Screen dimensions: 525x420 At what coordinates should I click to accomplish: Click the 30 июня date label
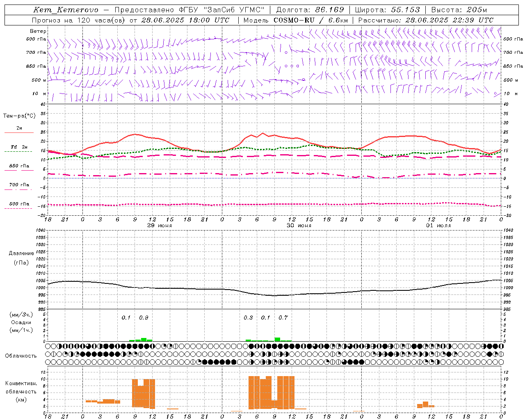pos(299,226)
